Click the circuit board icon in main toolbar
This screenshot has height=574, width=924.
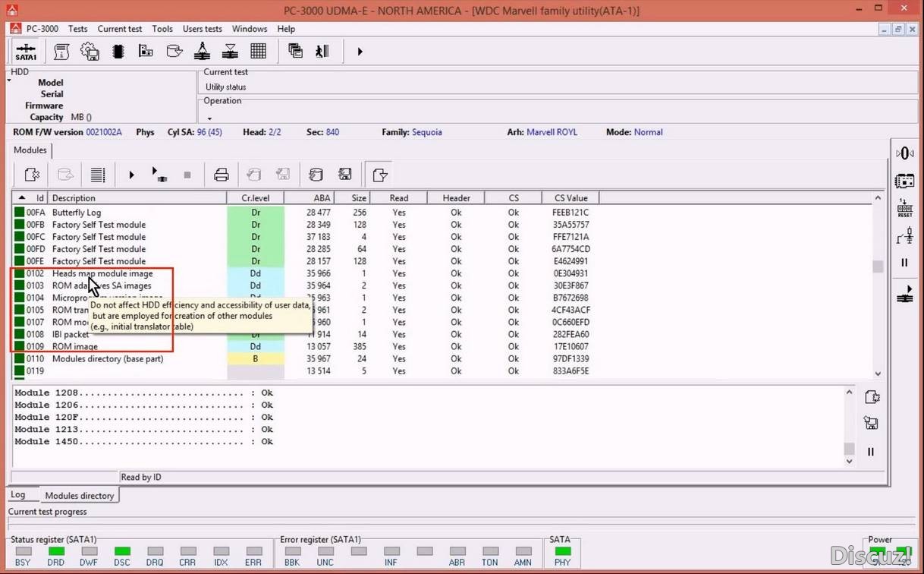pyautogui.click(x=146, y=52)
